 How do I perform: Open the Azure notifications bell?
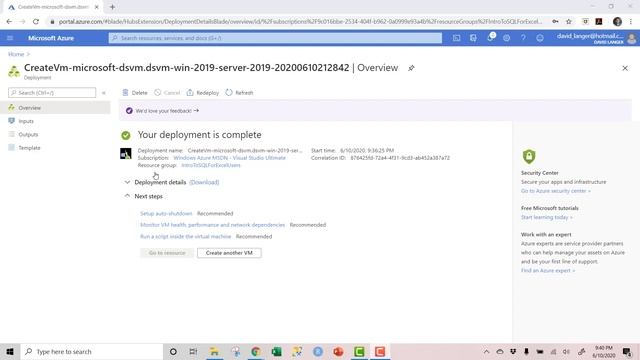(490, 38)
